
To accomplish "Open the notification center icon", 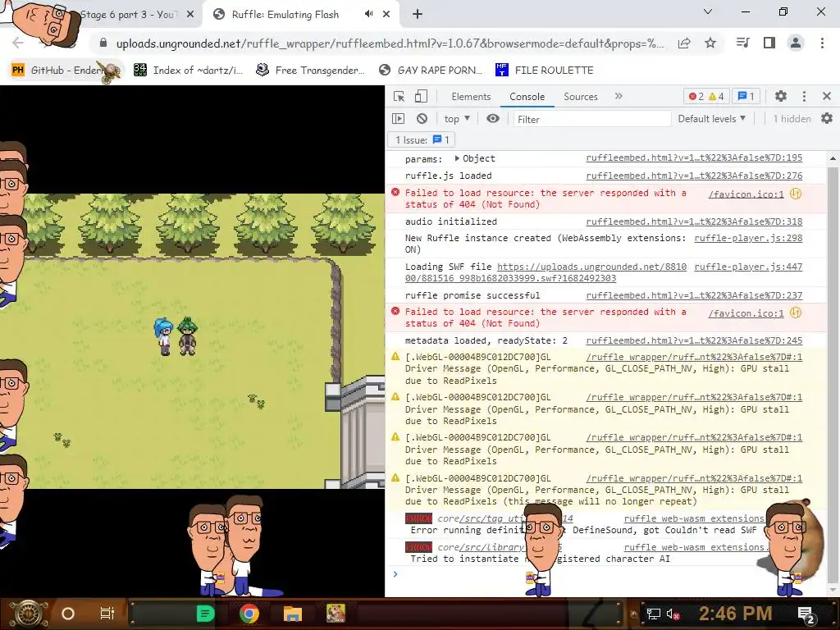I will (806, 614).
